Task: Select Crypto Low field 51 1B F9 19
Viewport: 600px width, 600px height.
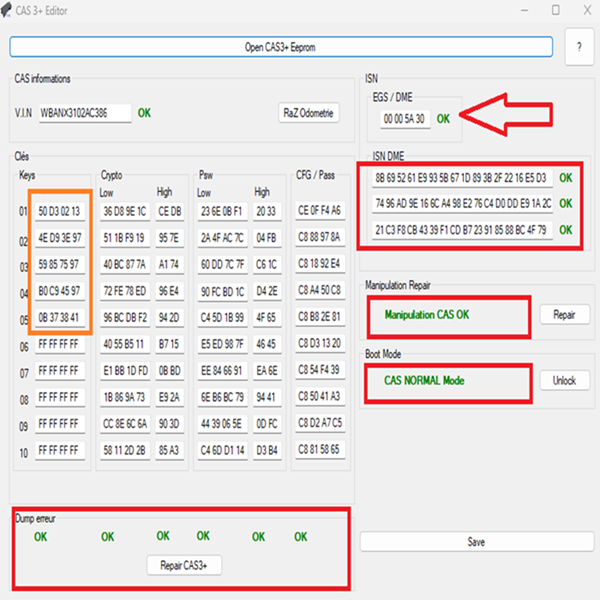Action: tap(125, 238)
